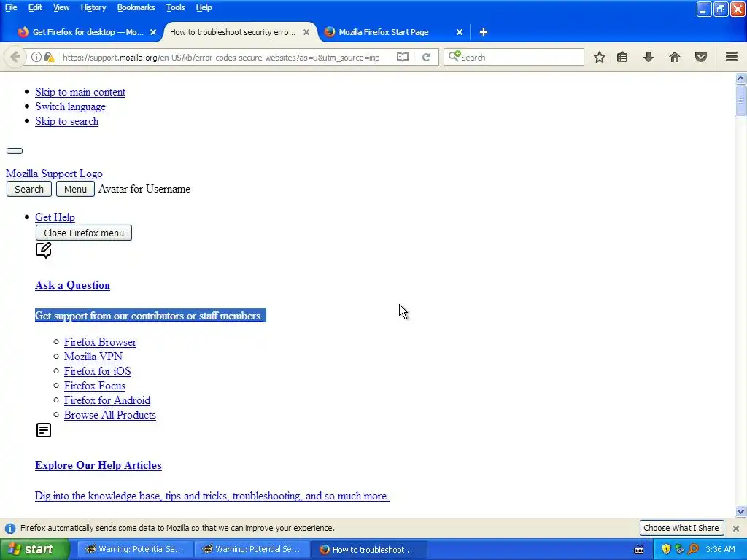747x560 pixels.
Task: Open the keyboard icon on the taskbar
Action: pos(639,550)
